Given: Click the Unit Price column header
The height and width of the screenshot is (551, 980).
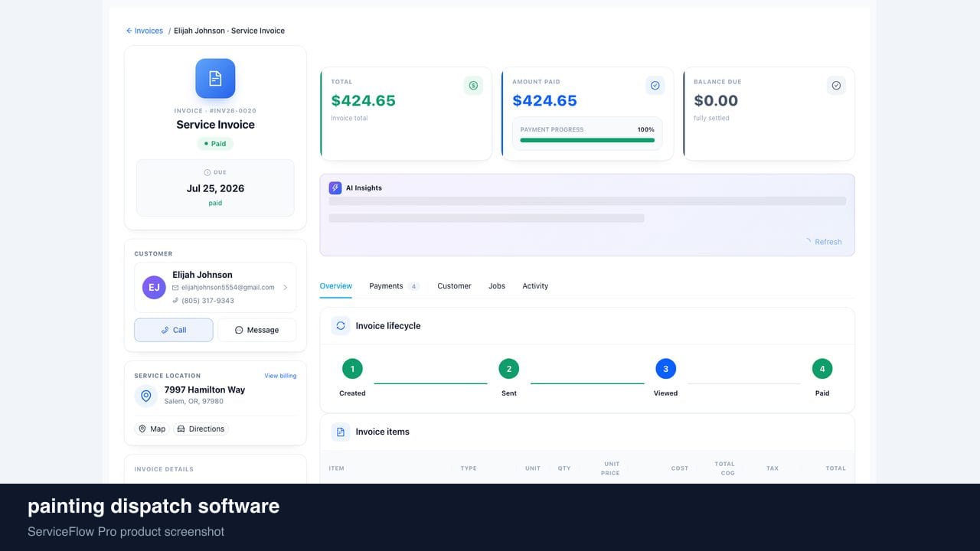Looking at the screenshot, I should coord(612,468).
